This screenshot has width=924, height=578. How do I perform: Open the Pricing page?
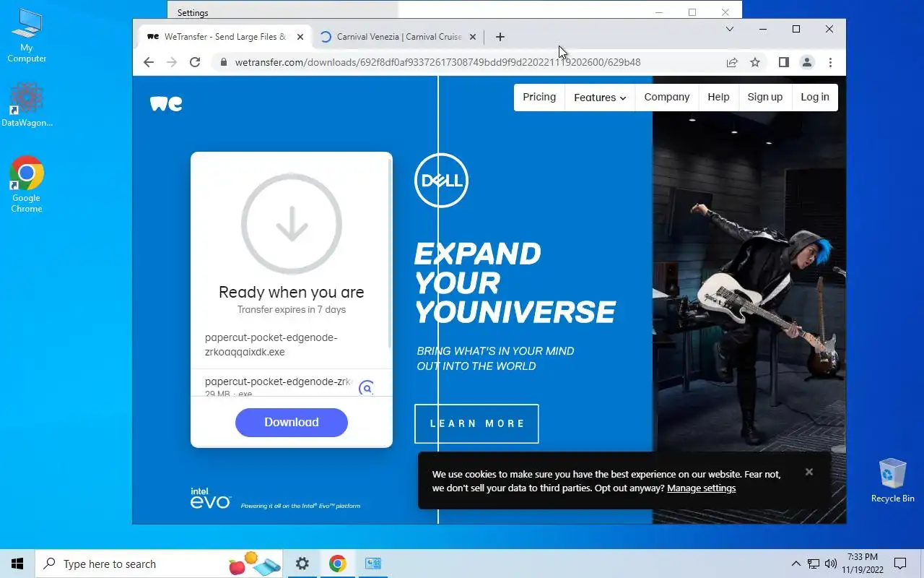(x=539, y=97)
